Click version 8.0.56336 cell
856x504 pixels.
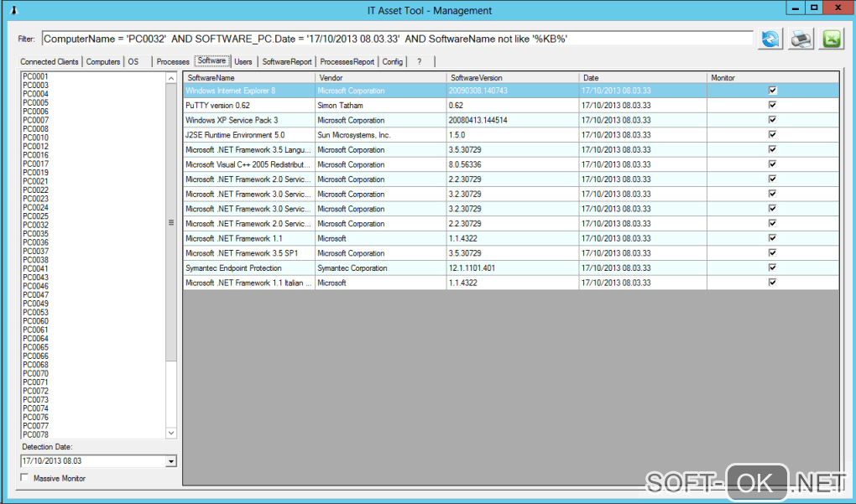coord(512,164)
